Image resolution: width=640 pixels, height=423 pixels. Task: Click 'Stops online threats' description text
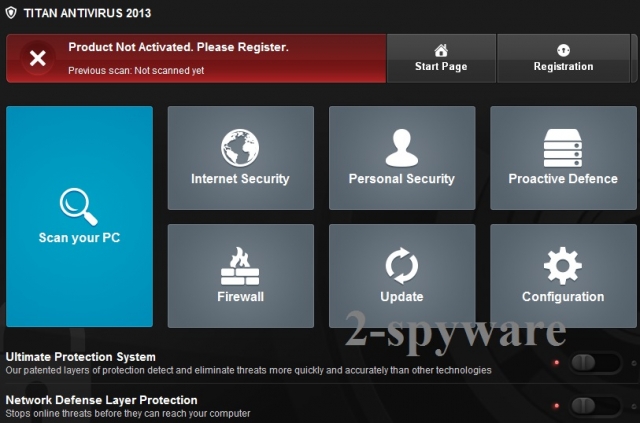pyautogui.click(x=128, y=414)
